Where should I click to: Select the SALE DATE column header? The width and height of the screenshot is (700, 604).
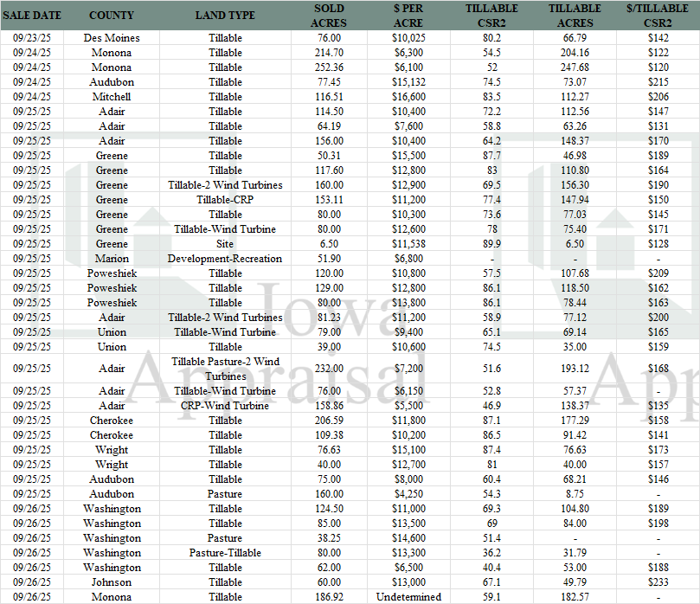click(x=32, y=16)
